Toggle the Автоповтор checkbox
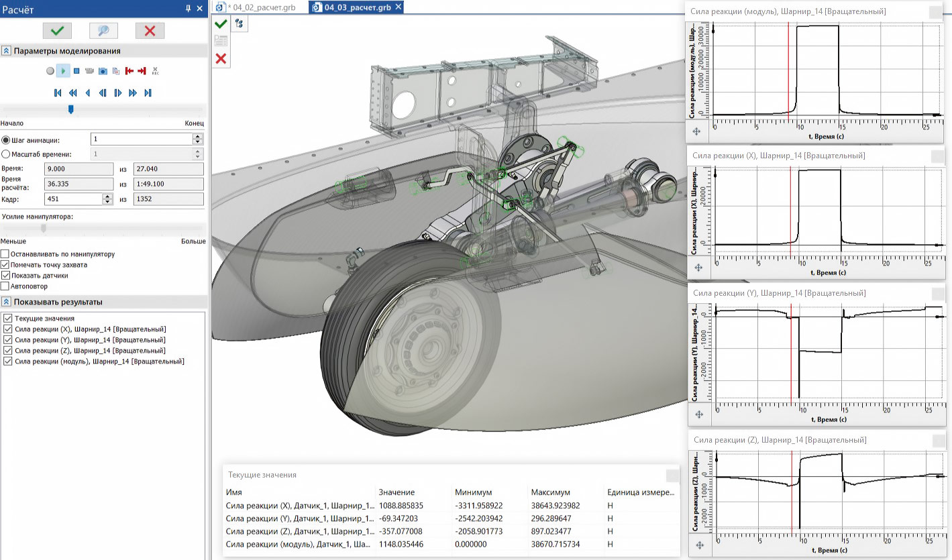 [5, 286]
